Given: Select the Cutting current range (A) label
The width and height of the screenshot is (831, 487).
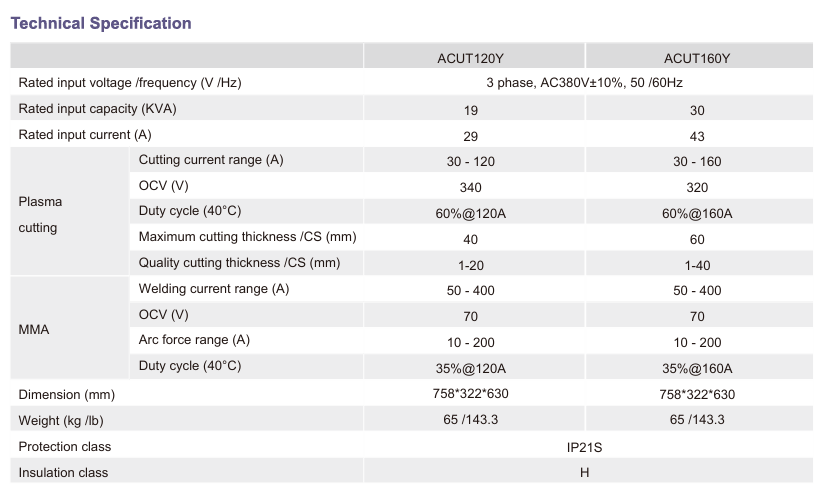Looking at the screenshot, I should coord(211,160).
